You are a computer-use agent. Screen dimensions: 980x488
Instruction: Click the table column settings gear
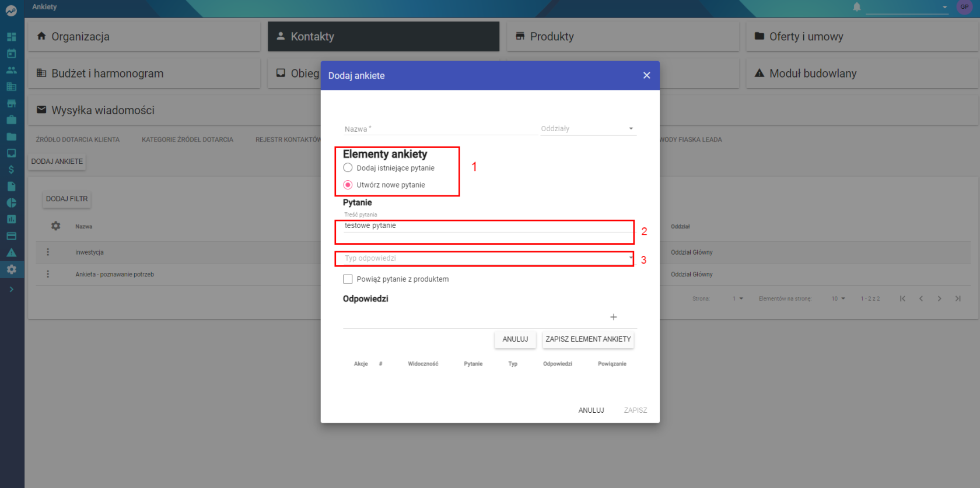(x=55, y=226)
